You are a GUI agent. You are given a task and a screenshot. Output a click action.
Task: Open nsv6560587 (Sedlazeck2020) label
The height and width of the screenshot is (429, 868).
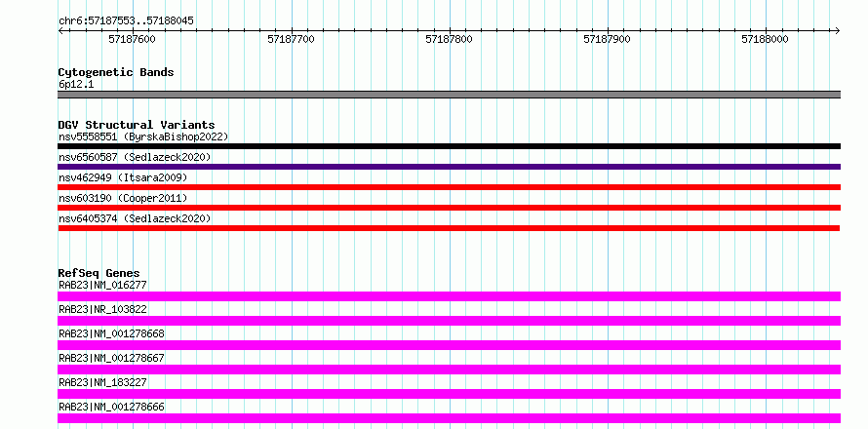(x=135, y=157)
